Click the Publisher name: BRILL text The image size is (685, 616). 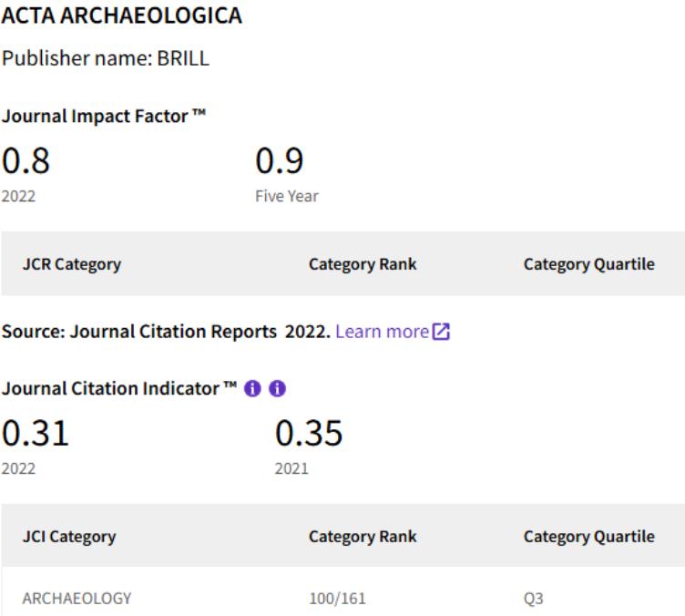click(106, 58)
